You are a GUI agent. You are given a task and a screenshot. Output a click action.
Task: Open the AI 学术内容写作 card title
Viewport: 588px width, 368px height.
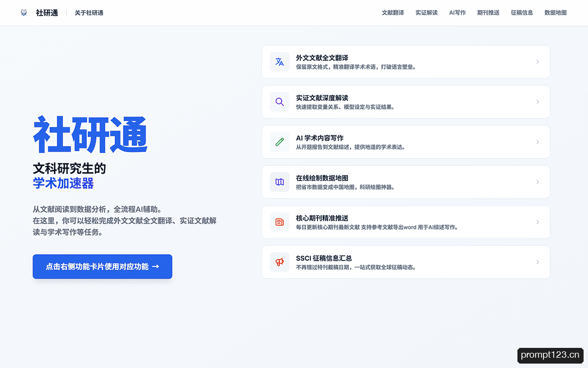[319, 138]
